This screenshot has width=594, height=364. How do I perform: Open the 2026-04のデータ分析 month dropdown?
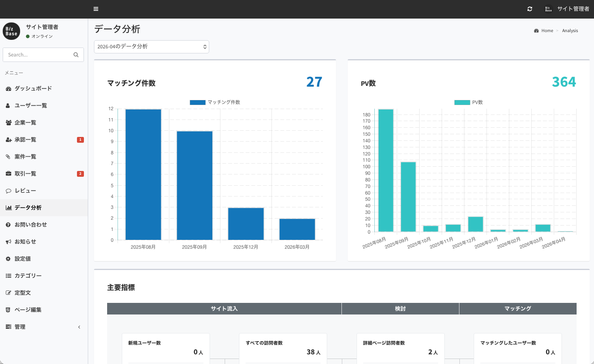152,47
